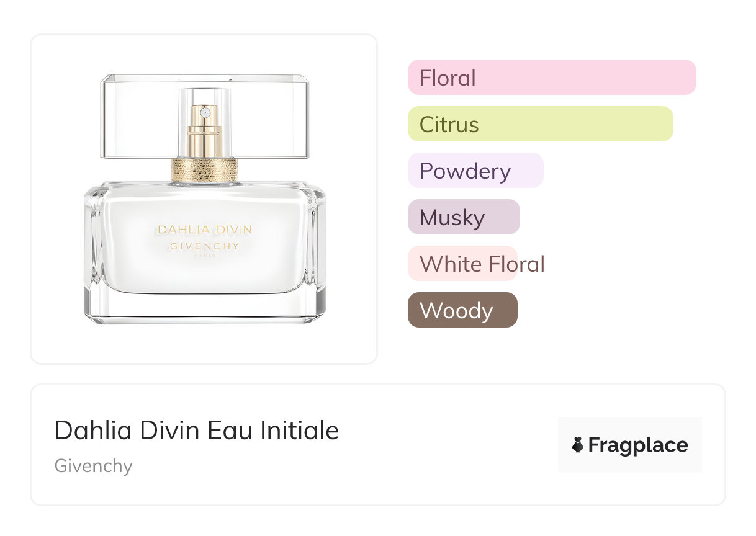Click the Fragplace wordmark text
The image size is (756, 536).
click(x=638, y=445)
